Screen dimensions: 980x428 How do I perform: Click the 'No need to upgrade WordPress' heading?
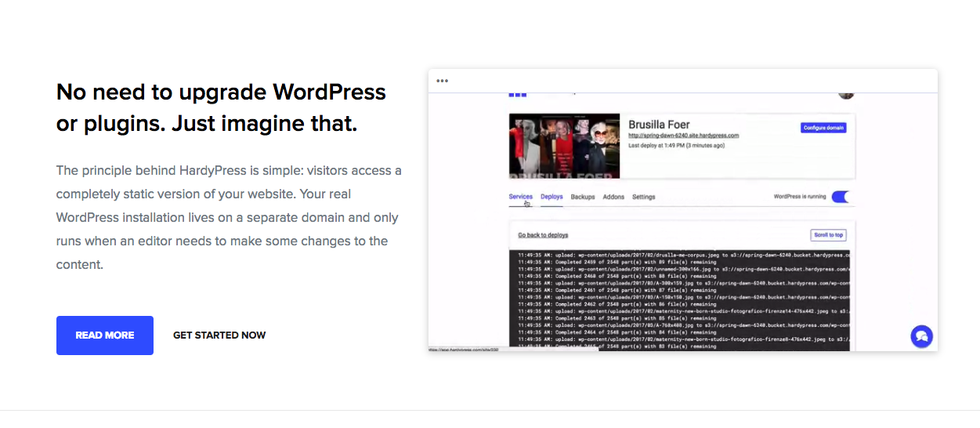pyautogui.click(x=221, y=107)
